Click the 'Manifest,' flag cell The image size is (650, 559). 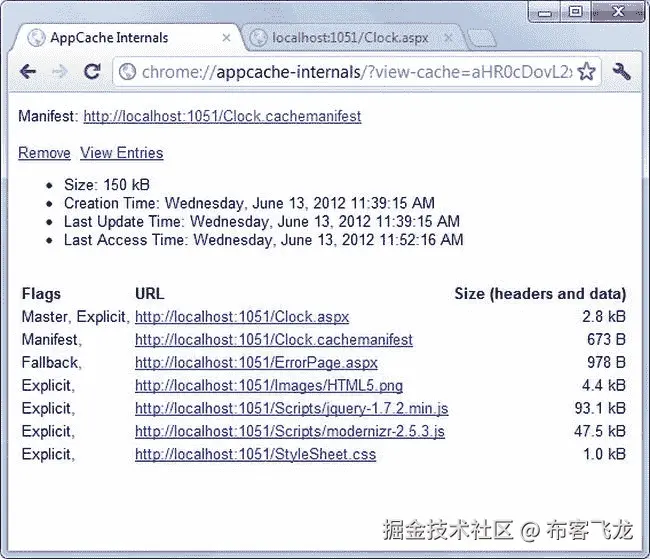52,340
